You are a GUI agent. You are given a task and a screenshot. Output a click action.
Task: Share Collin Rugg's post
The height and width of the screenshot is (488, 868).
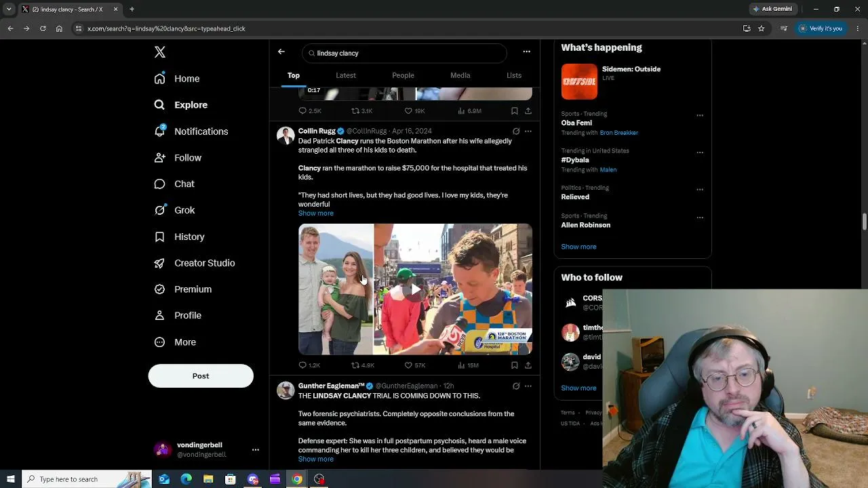tap(528, 365)
